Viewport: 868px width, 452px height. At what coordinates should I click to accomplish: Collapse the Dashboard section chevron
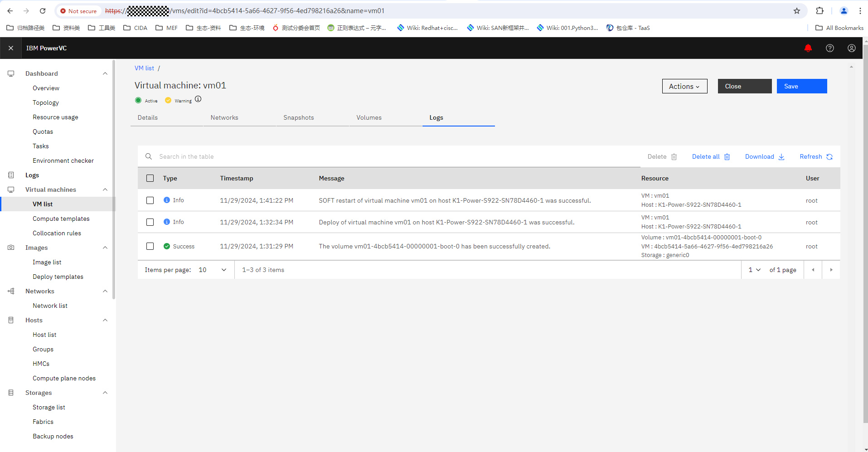[105, 73]
